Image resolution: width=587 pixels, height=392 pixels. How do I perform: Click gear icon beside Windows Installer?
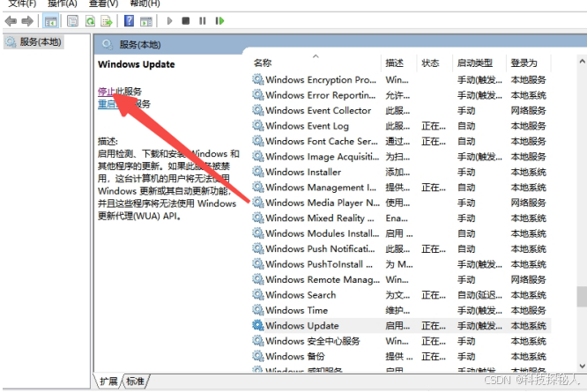pos(258,172)
